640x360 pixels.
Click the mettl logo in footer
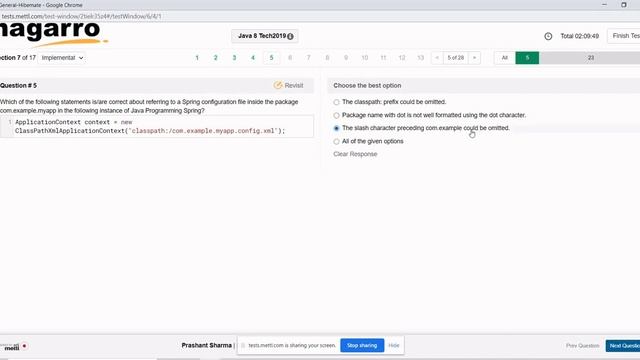[x=12, y=347]
